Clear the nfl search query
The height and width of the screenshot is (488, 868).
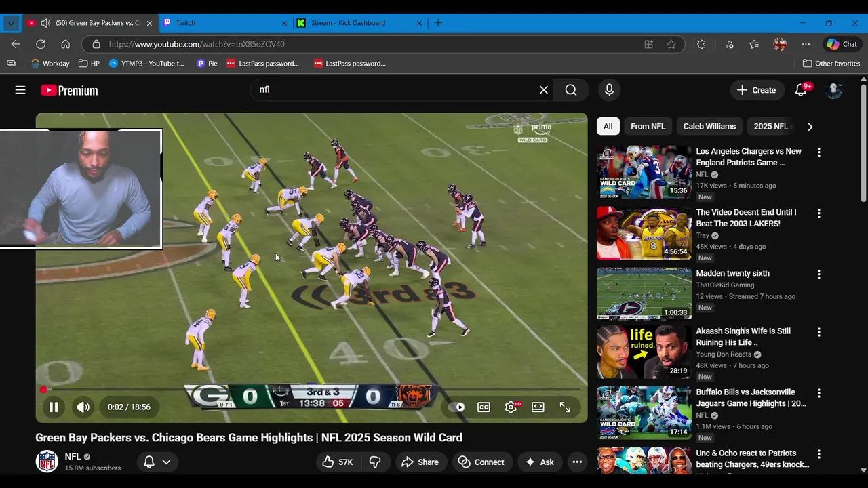[x=544, y=90]
